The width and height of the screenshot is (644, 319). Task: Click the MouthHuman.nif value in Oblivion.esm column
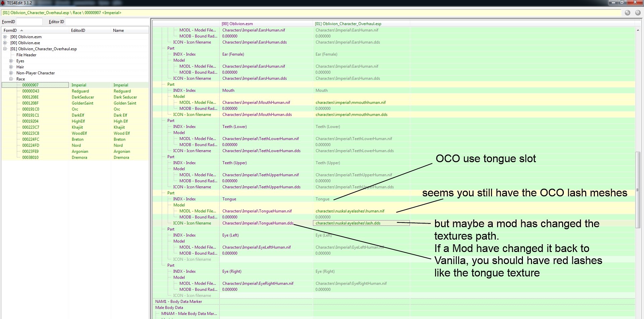click(256, 103)
